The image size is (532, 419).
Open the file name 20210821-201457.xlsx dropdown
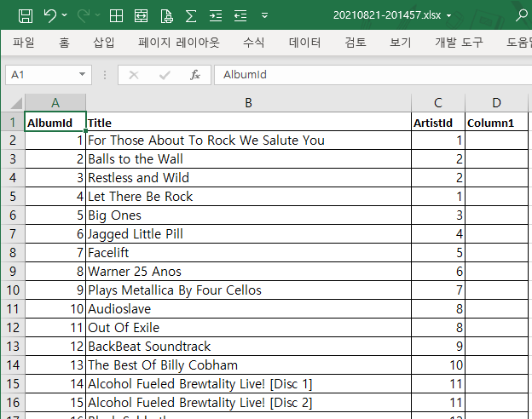point(448,15)
